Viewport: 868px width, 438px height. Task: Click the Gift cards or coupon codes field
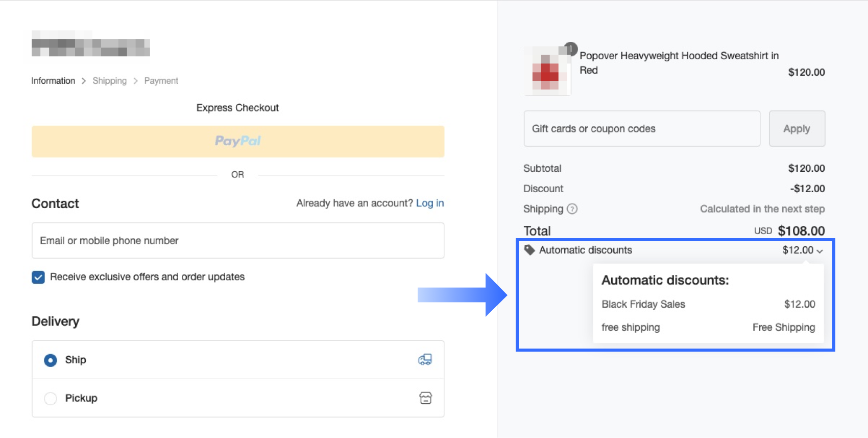pyautogui.click(x=642, y=129)
